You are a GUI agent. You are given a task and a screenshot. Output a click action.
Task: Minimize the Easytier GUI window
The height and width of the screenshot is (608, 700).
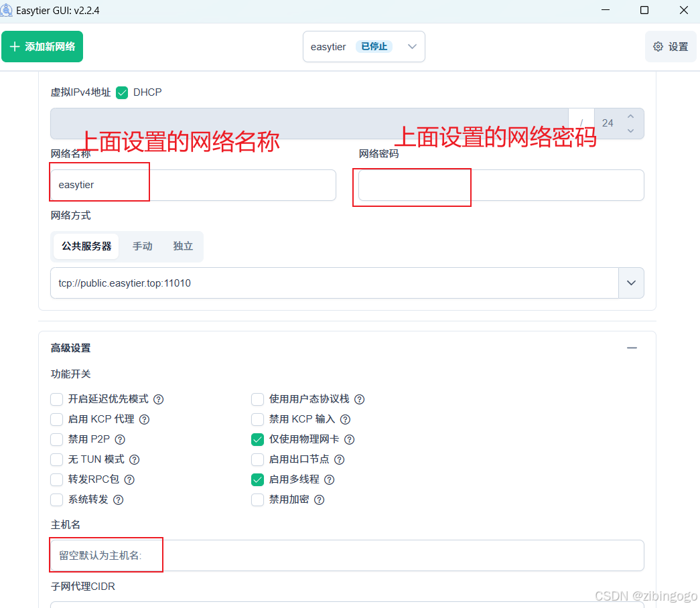(x=606, y=10)
